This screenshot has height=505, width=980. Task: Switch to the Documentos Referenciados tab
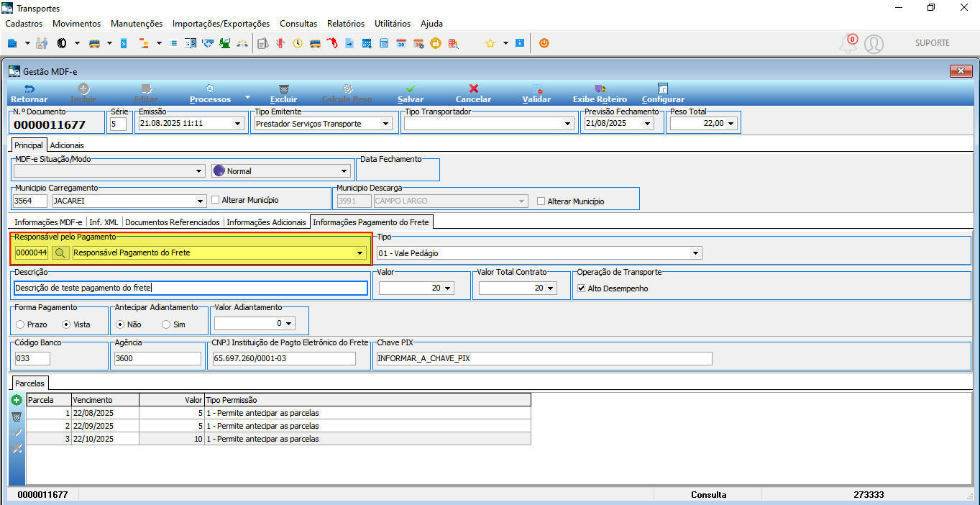(173, 222)
